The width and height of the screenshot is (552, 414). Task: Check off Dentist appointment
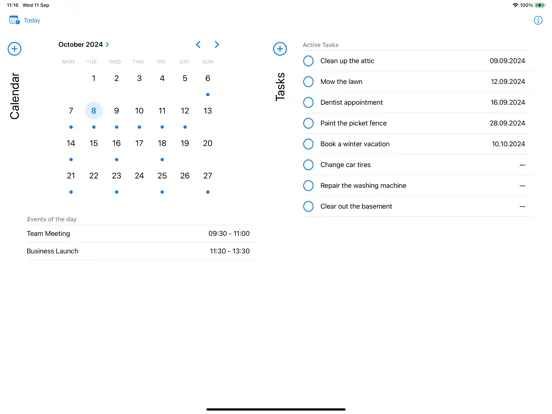click(x=308, y=102)
